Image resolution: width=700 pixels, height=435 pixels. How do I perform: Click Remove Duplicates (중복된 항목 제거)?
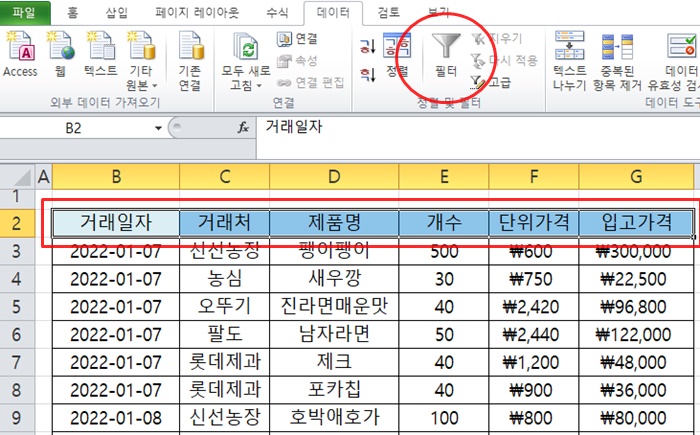[x=617, y=61]
